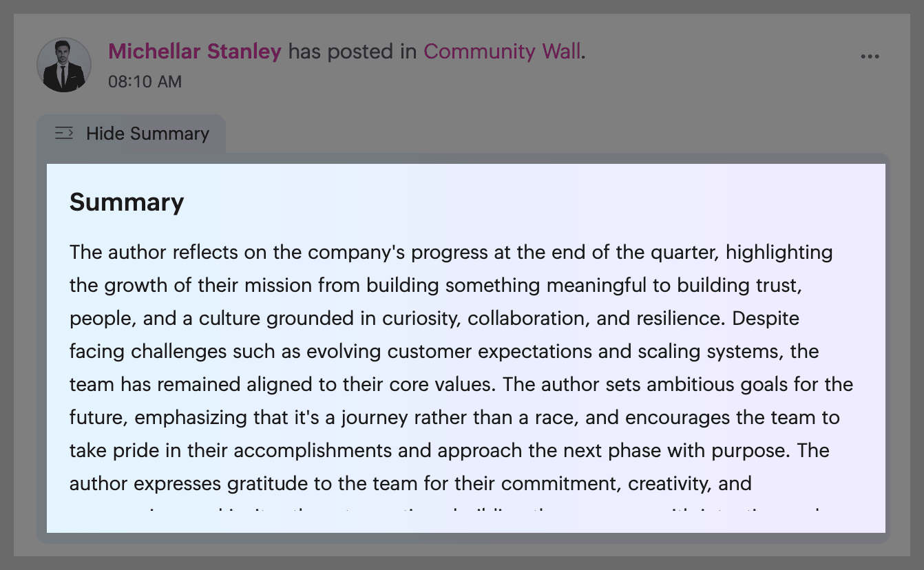Click the line starting "author expresses gratitude"
Viewport: 924px width, 570px height.
(410, 483)
